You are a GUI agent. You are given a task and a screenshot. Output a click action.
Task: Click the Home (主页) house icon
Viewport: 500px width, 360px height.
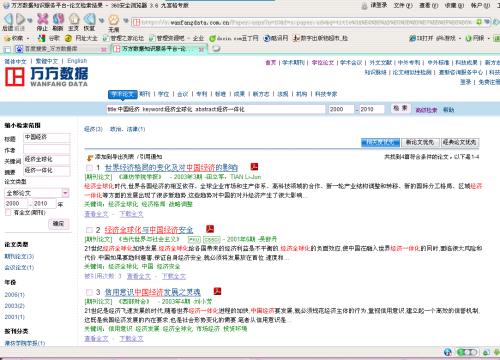(x=74, y=19)
